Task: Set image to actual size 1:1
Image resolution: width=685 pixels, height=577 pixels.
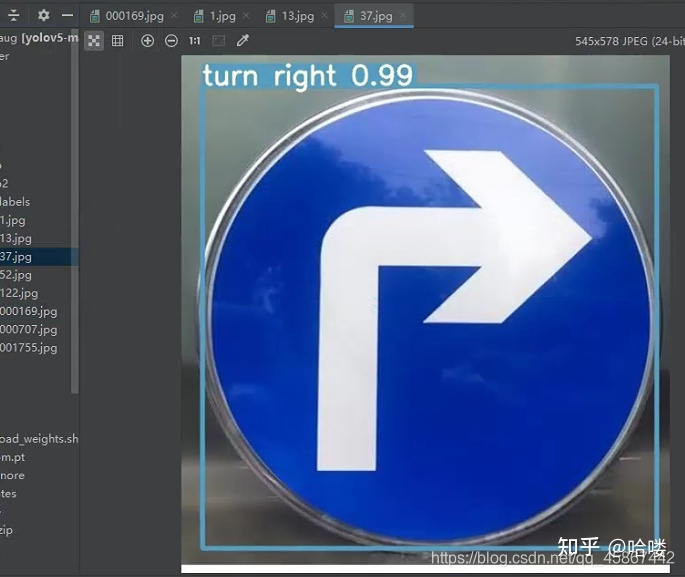Action: pyautogui.click(x=194, y=41)
